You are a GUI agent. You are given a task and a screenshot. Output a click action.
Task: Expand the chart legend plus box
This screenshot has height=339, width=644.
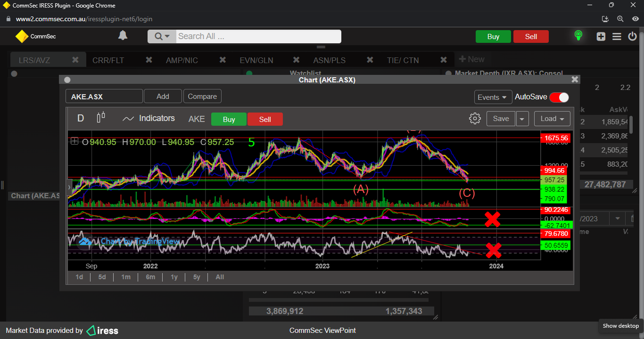[74, 141]
